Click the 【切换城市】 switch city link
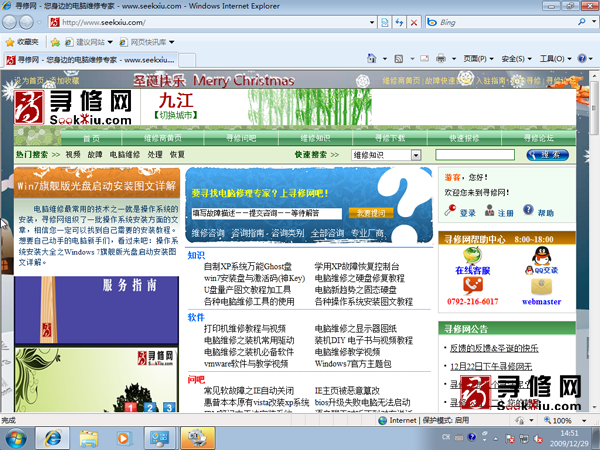600x450 pixels. tap(176, 115)
